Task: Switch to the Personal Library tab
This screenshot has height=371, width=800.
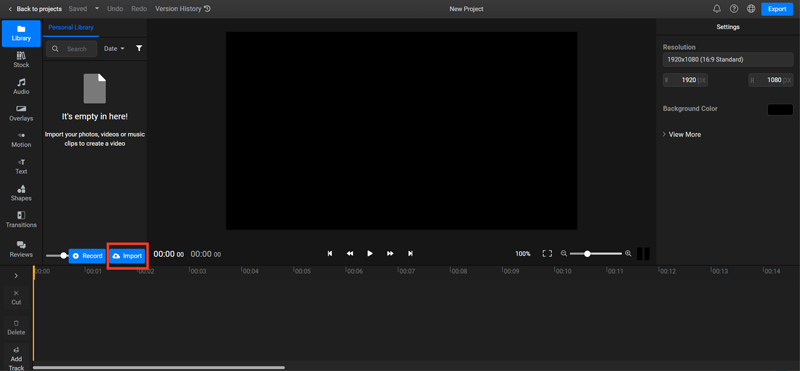Action: (x=71, y=28)
